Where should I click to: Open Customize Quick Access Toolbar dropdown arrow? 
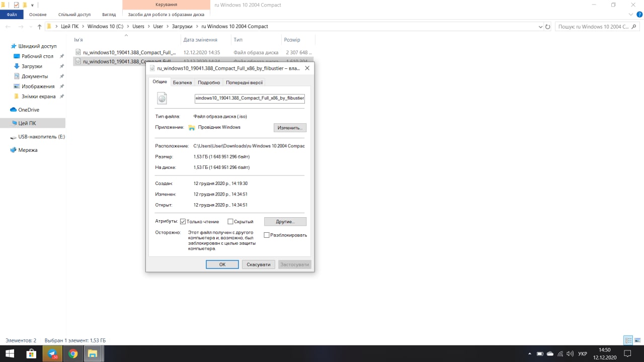coord(32,5)
